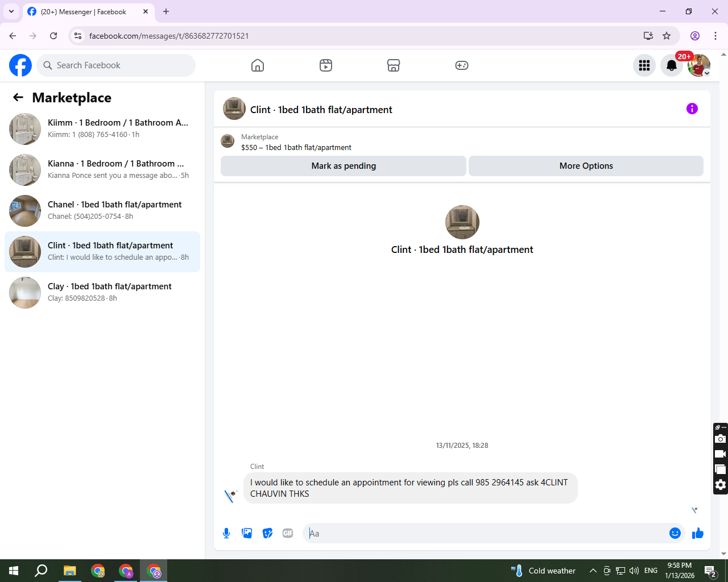Viewport: 728px width, 582px height.
Task: Click Search Facebook box
Action: point(116,65)
